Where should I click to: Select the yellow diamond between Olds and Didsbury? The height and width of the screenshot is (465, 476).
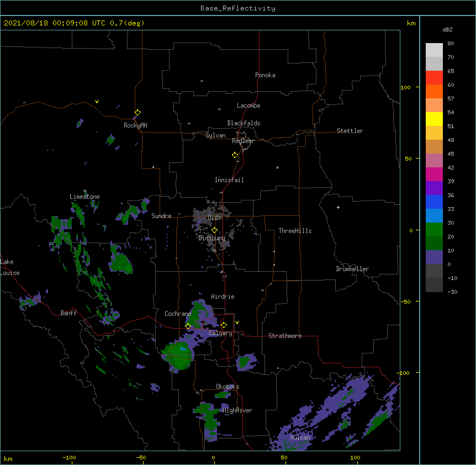pyautogui.click(x=214, y=230)
